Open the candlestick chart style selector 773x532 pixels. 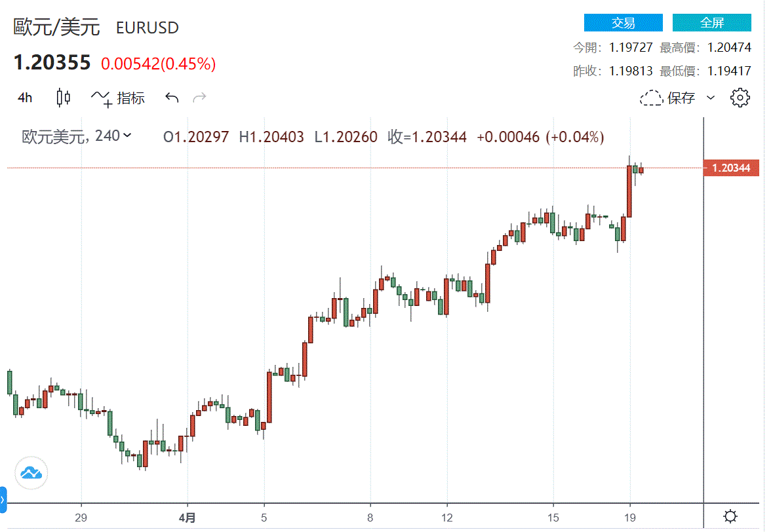tap(63, 98)
